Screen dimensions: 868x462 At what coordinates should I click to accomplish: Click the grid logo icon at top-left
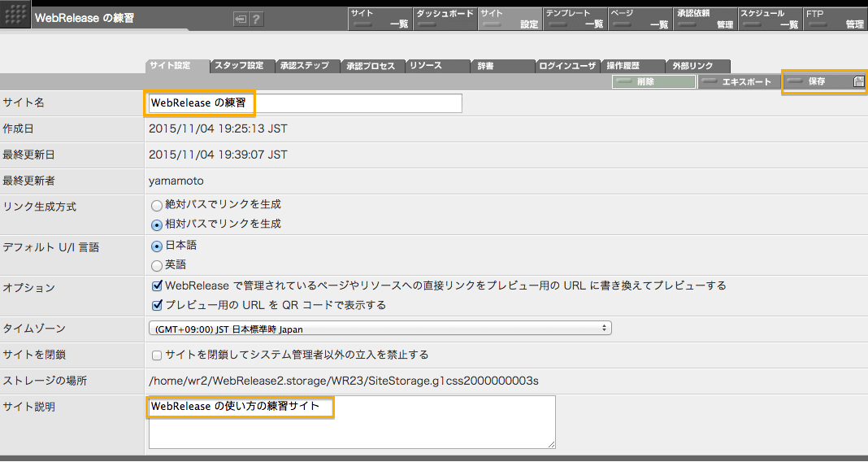tap(15, 16)
